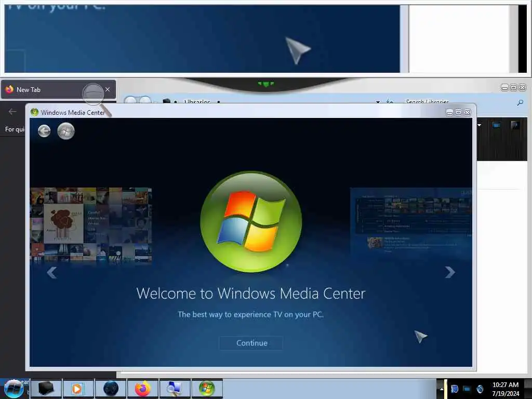Maximize the Windows Media Center window
532x399 pixels.
[x=458, y=112]
